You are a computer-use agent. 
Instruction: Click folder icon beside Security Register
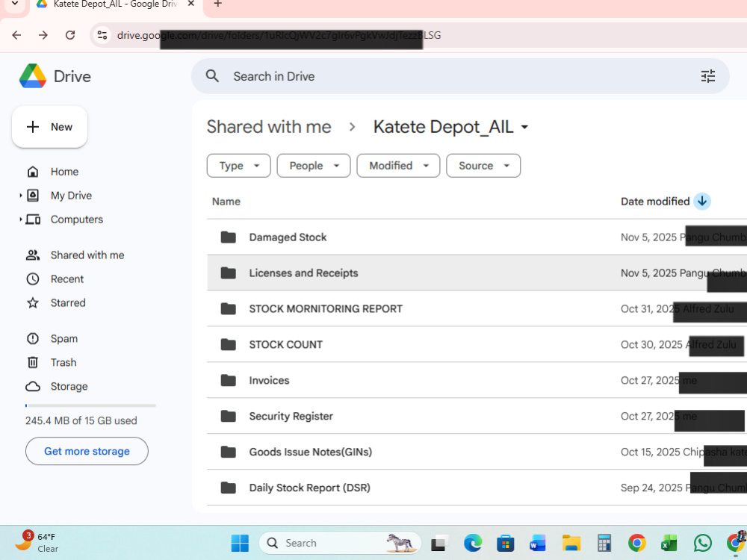pyautogui.click(x=228, y=416)
